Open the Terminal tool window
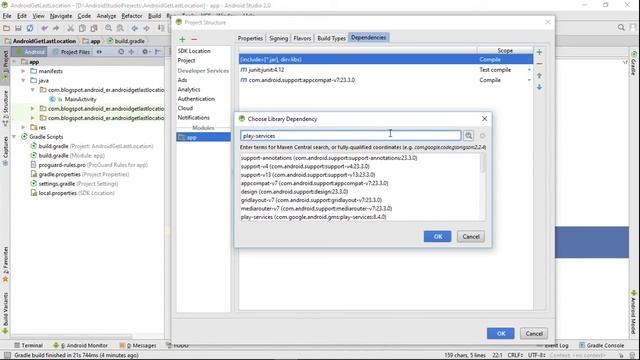The height and width of the screenshot is (360, 640). pyautogui.click(x=28, y=345)
